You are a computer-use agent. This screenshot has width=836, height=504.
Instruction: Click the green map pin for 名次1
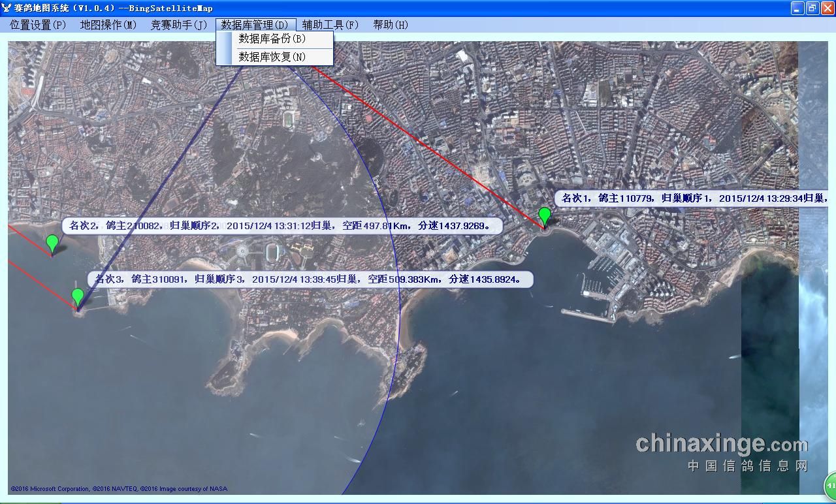[x=545, y=216]
